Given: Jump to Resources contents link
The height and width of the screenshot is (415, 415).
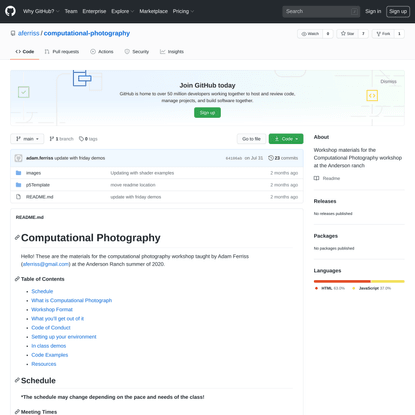Looking at the screenshot, I should (x=44, y=364).
